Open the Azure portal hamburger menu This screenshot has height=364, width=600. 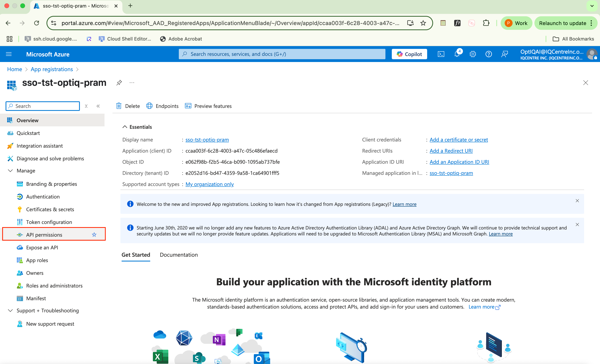pyautogui.click(x=9, y=54)
